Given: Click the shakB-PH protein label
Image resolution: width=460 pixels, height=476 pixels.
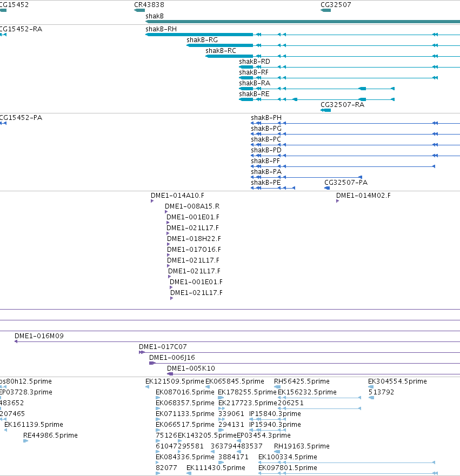Looking at the screenshot, I should coord(266,118).
